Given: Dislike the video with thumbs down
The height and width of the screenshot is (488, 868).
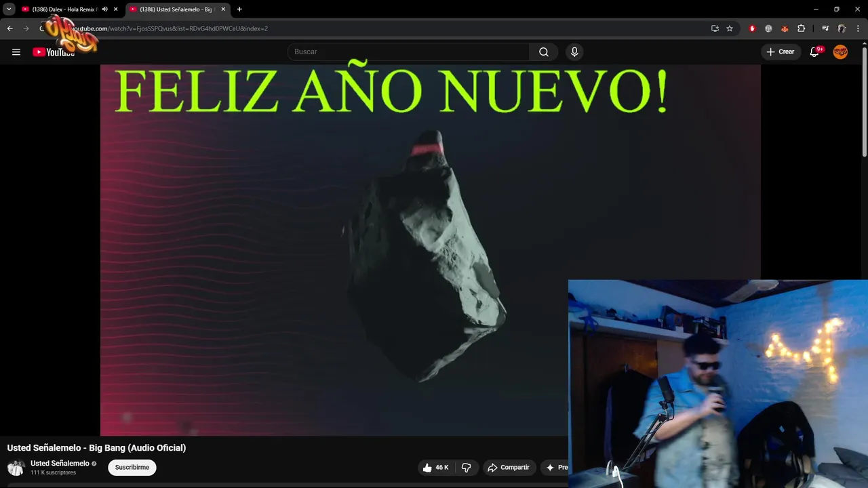Looking at the screenshot, I should 466,468.
